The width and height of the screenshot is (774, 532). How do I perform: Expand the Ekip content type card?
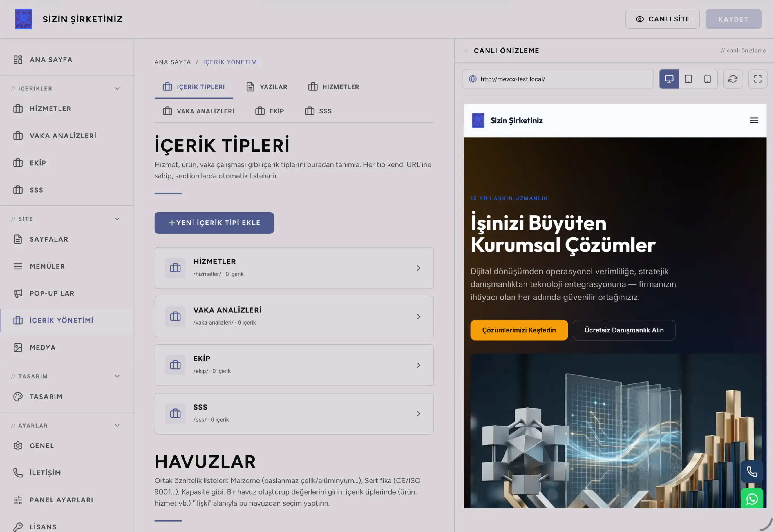pyautogui.click(x=294, y=365)
